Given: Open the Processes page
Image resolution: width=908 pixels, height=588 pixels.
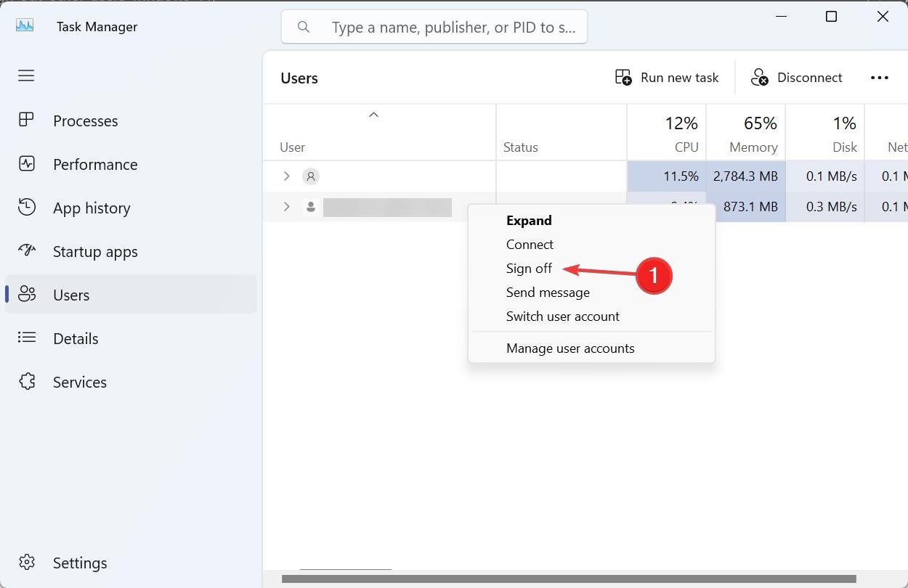Looking at the screenshot, I should [x=131, y=121].
